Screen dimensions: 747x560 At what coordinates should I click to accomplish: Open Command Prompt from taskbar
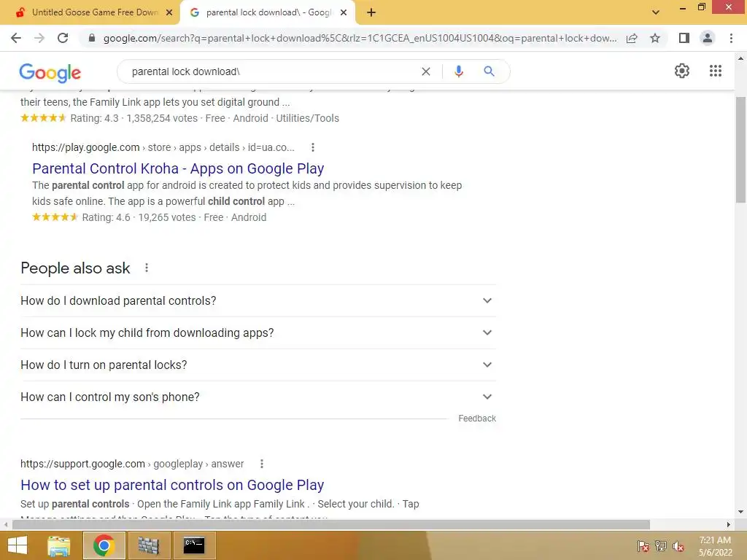(x=194, y=545)
